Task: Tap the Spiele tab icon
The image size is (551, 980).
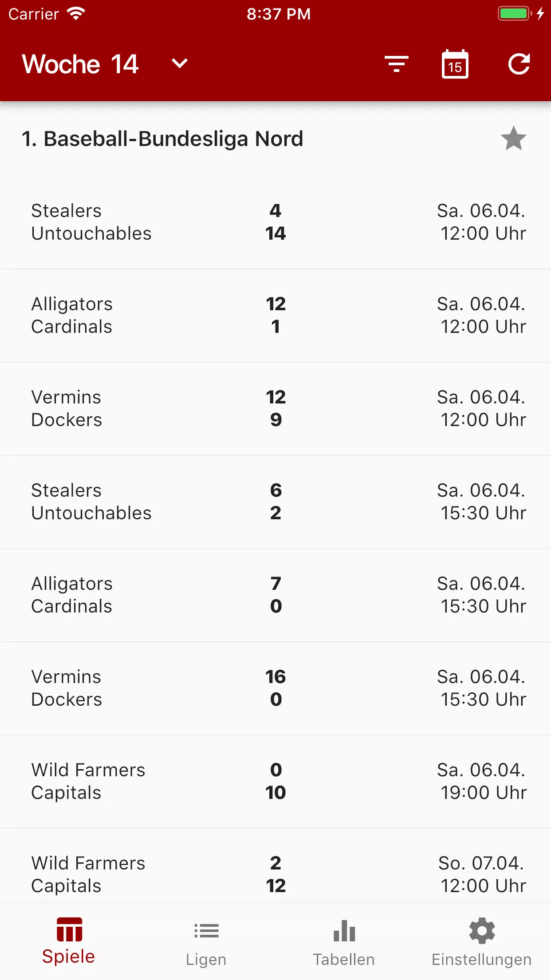Action: tap(69, 929)
